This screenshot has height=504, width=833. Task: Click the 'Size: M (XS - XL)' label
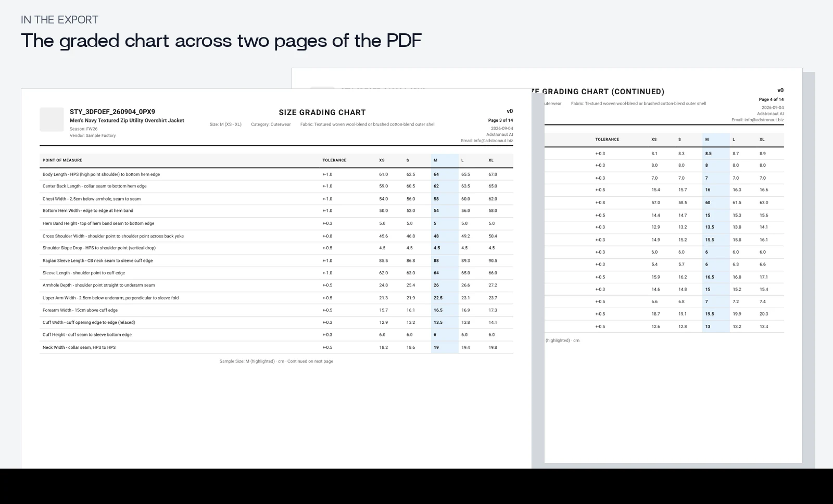point(225,124)
